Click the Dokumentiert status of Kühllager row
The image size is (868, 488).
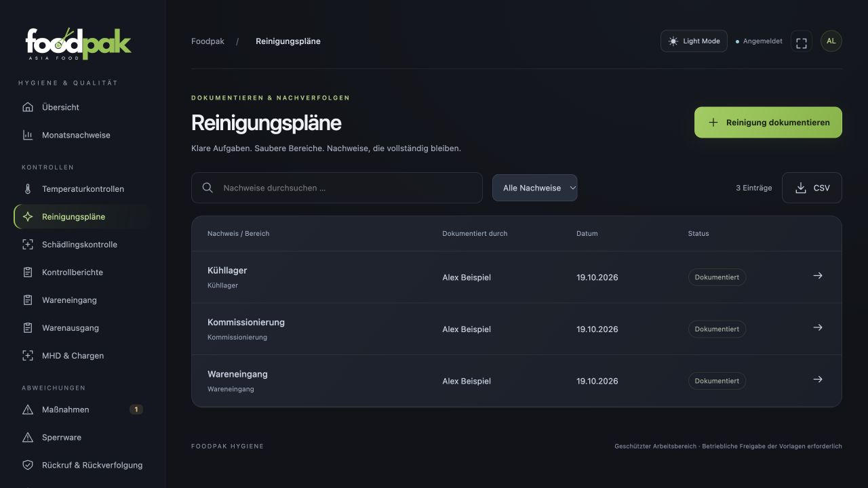coord(717,277)
